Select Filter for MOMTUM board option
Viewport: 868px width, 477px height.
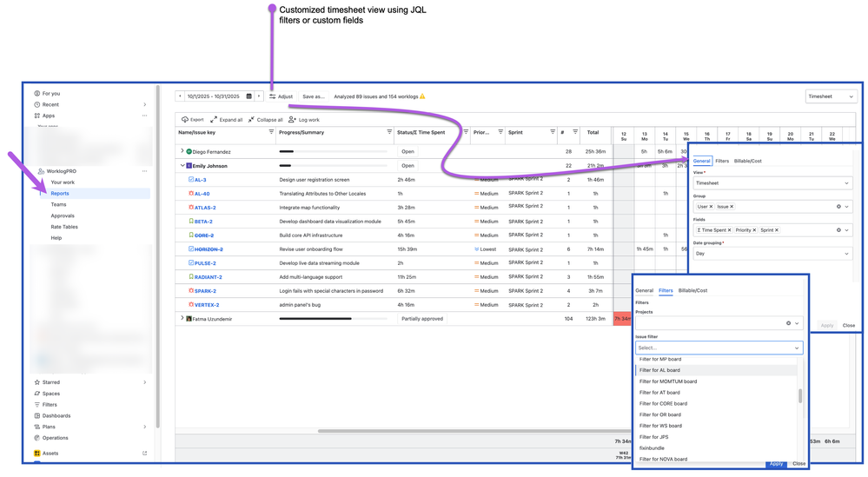(716, 381)
